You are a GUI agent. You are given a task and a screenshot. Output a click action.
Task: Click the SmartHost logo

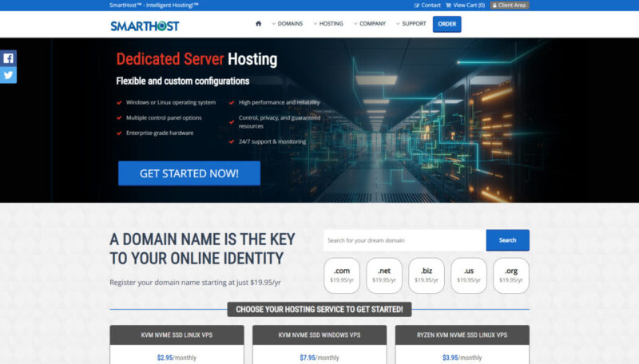pos(145,26)
